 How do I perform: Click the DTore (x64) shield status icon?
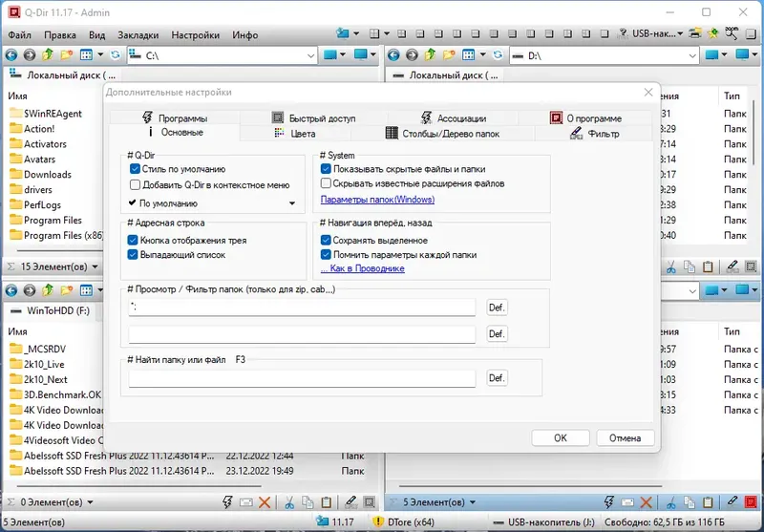pyautogui.click(x=377, y=521)
